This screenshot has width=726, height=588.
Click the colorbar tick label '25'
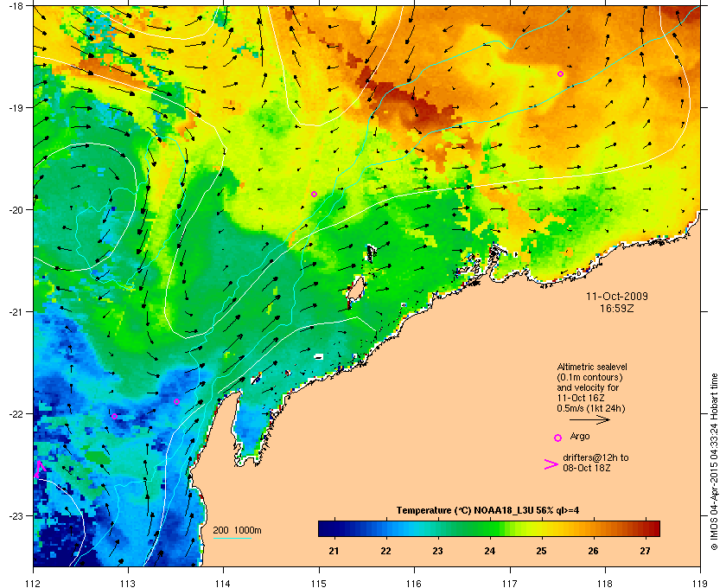[x=541, y=551]
